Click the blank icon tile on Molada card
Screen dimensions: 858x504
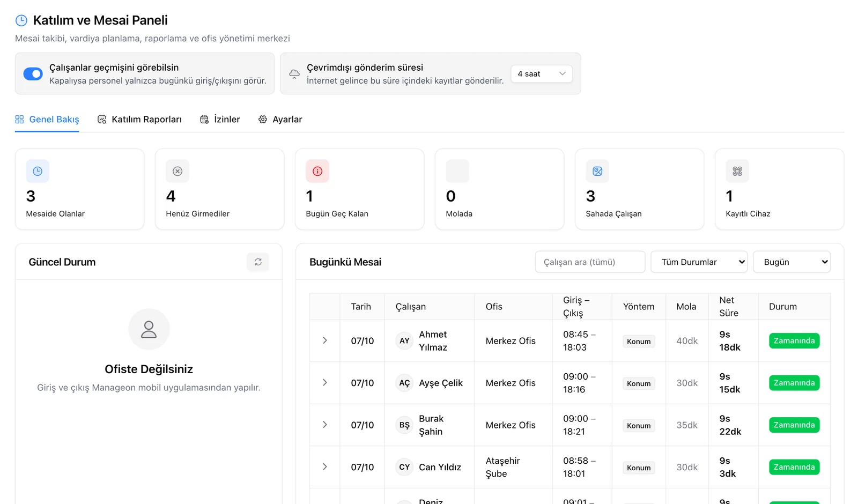(457, 171)
